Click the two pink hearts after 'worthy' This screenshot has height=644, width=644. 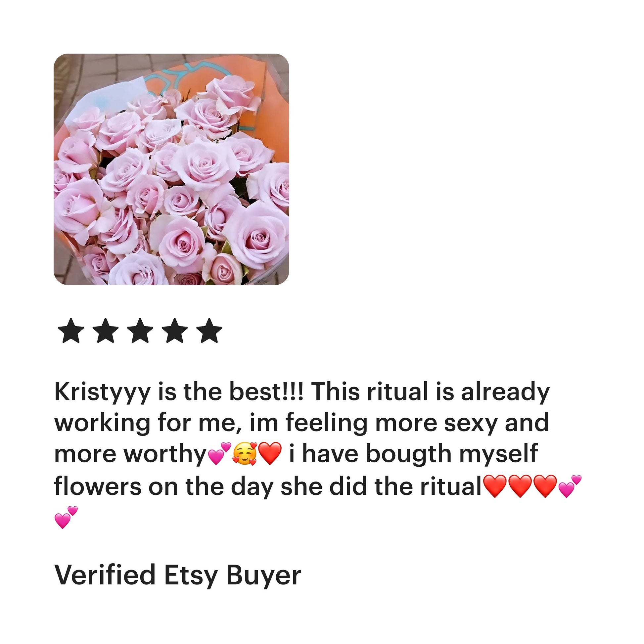[219, 453]
